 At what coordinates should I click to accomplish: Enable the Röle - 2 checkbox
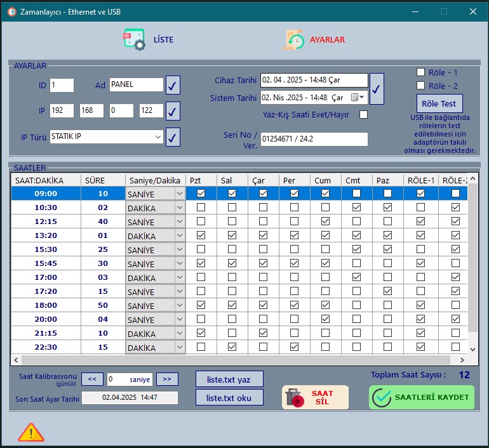click(420, 86)
